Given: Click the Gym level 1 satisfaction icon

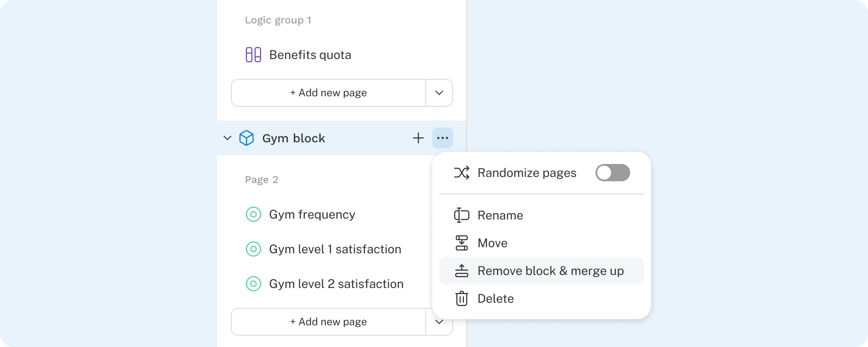Looking at the screenshot, I should 253,249.
